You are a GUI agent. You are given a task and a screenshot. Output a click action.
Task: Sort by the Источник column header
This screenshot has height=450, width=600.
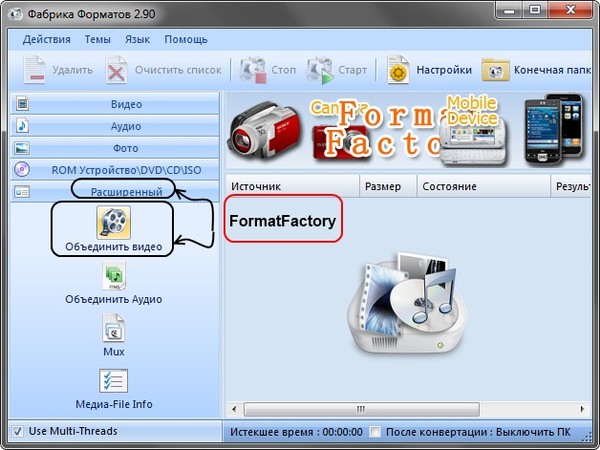292,186
